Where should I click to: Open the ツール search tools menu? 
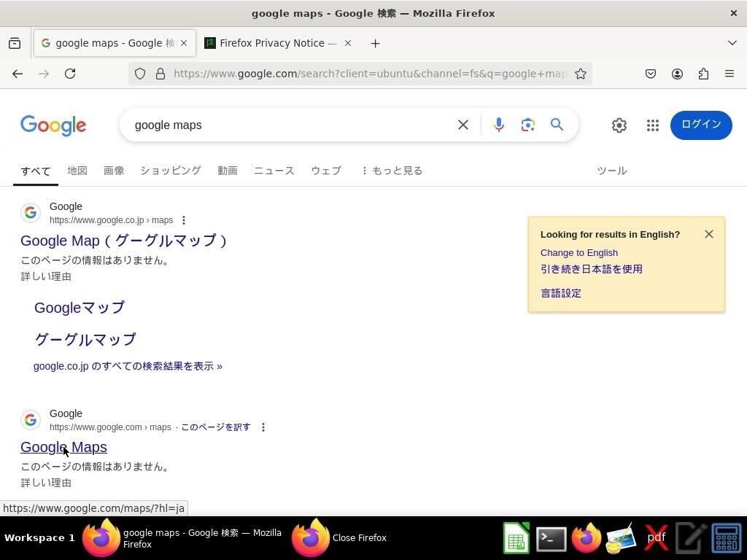coord(612,171)
